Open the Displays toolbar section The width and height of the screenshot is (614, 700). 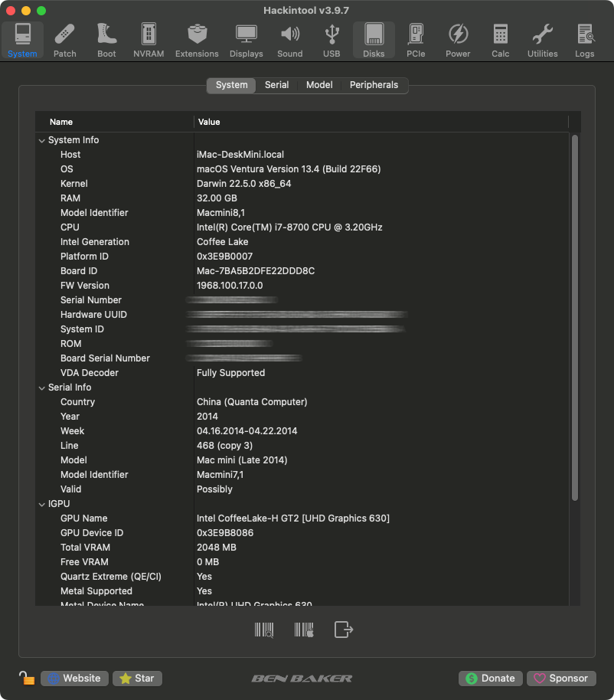[x=247, y=40]
